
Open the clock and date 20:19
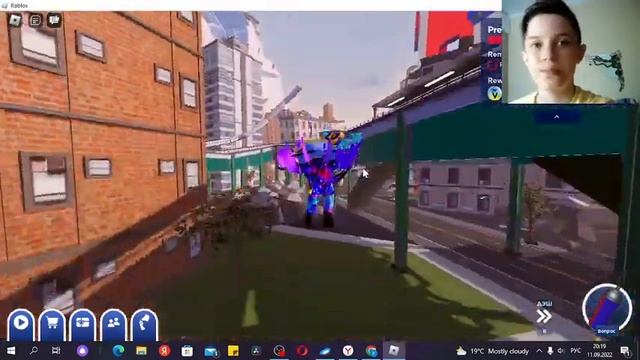[600, 351]
